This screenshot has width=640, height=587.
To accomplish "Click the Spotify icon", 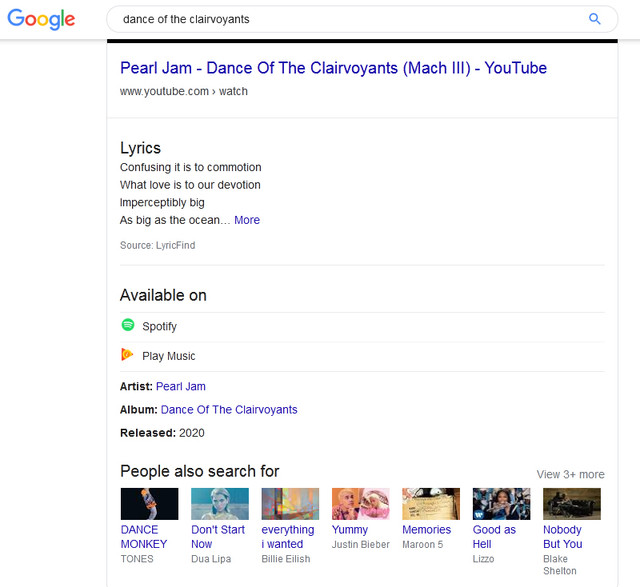I will point(128,325).
